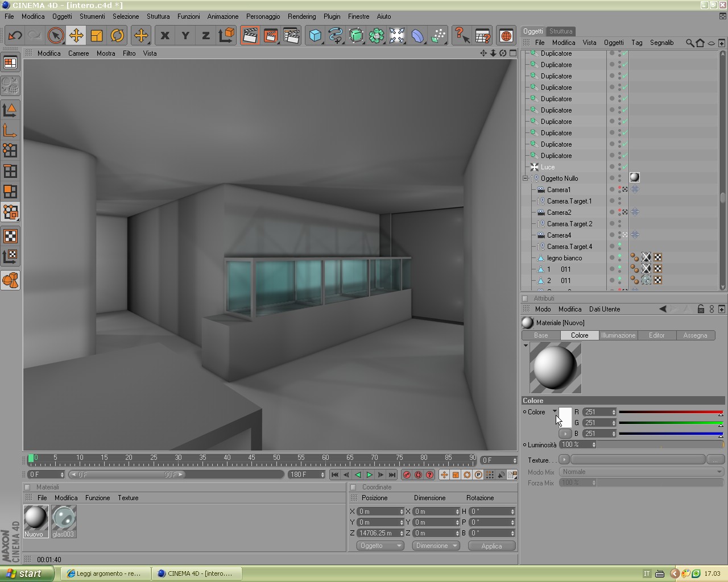Click the Windows start button

coord(27,573)
